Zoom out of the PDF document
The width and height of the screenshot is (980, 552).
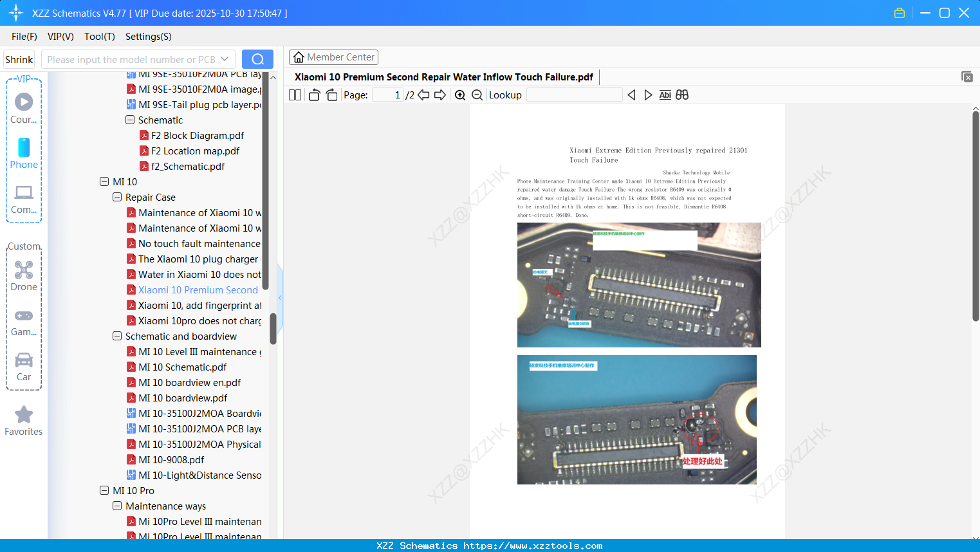coord(477,95)
